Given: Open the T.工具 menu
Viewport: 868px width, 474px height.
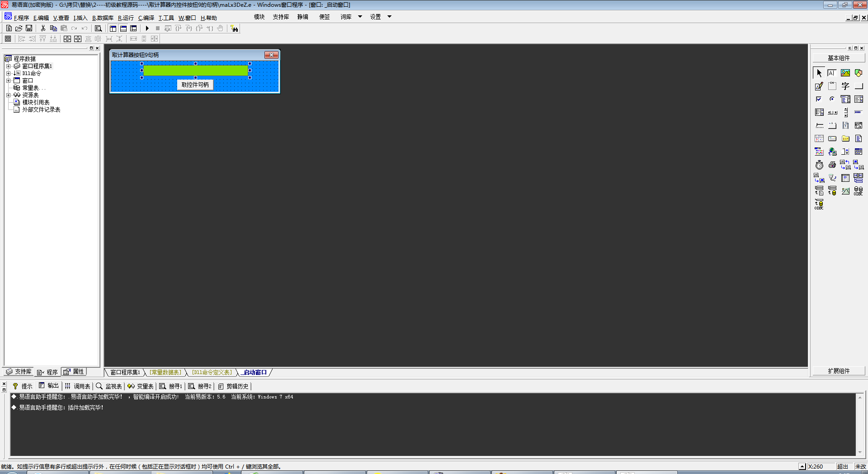Looking at the screenshot, I should [x=166, y=18].
